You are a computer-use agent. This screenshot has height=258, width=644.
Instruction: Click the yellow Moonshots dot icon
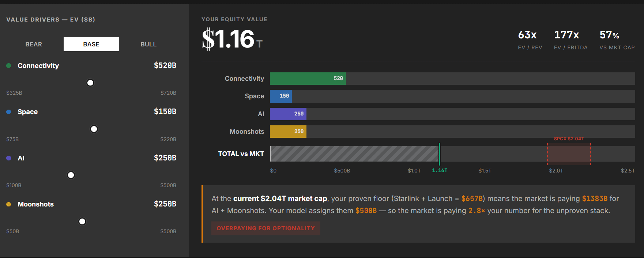pyautogui.click(x=9, y=204)
